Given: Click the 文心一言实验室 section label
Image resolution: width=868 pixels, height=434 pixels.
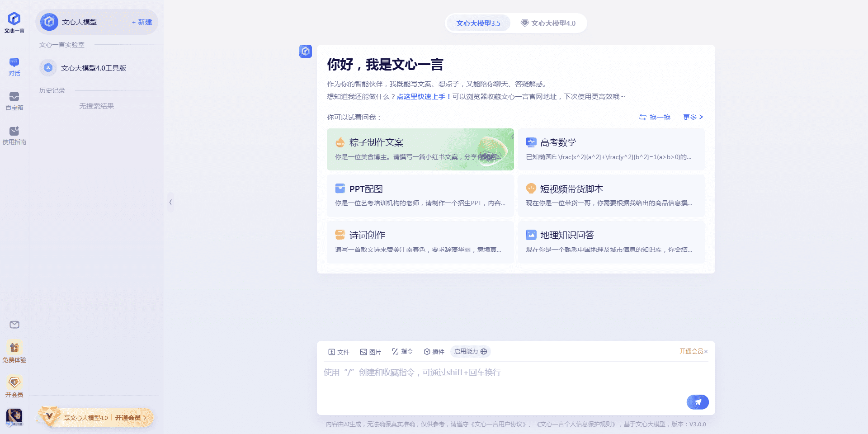Looking at the screenshot, I should click(61, 45).
